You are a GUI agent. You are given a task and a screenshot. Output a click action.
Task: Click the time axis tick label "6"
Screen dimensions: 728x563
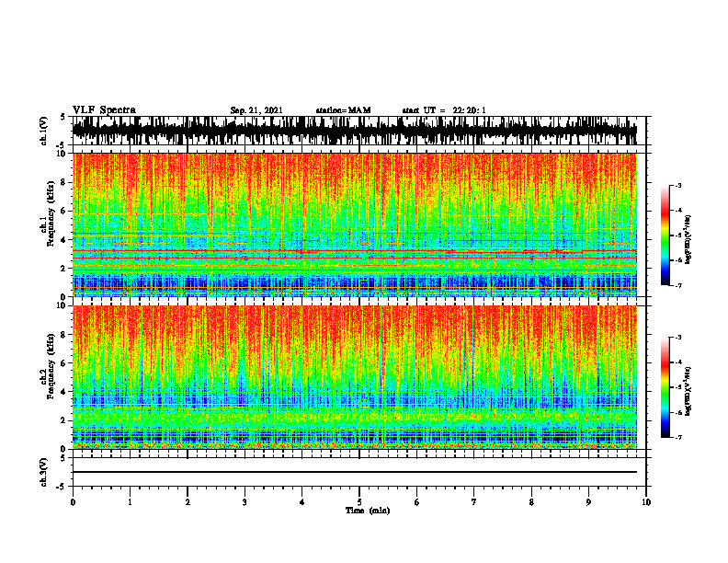coord(417,502)
